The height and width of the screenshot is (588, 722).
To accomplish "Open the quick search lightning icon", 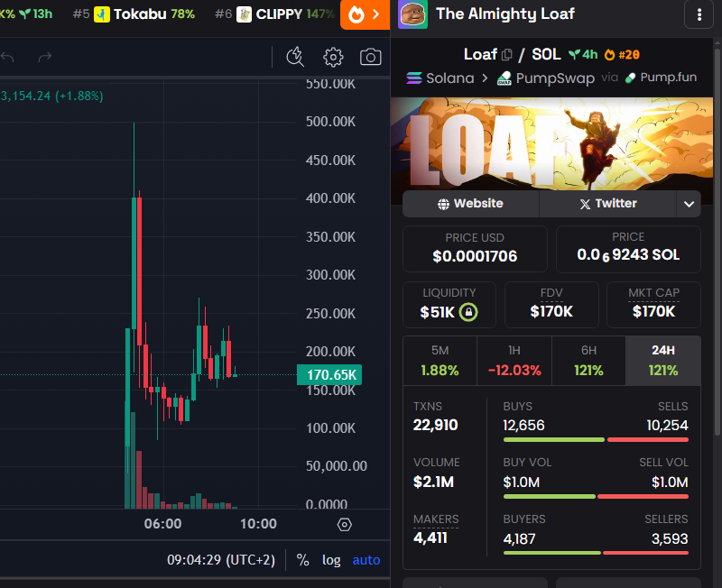I will [x=295, y=57].
